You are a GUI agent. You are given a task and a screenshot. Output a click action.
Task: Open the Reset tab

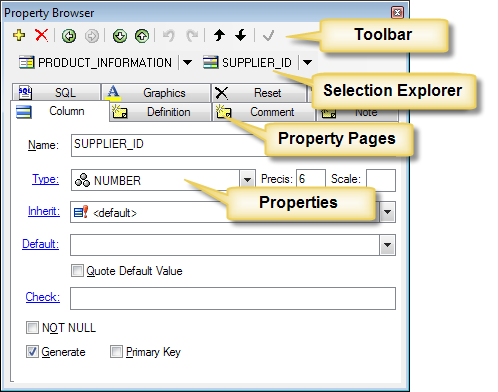(259, 93)
